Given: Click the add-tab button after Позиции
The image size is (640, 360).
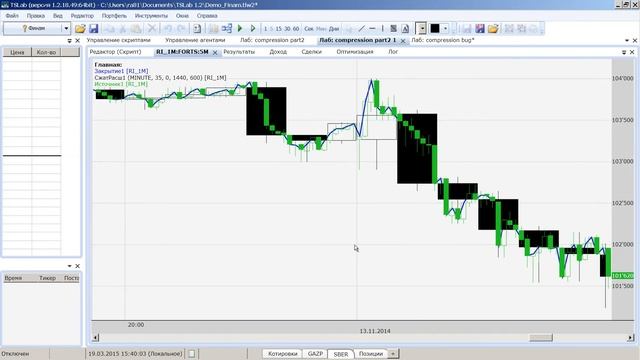Looking at the screenshot, I should click(x=393, y=354).
